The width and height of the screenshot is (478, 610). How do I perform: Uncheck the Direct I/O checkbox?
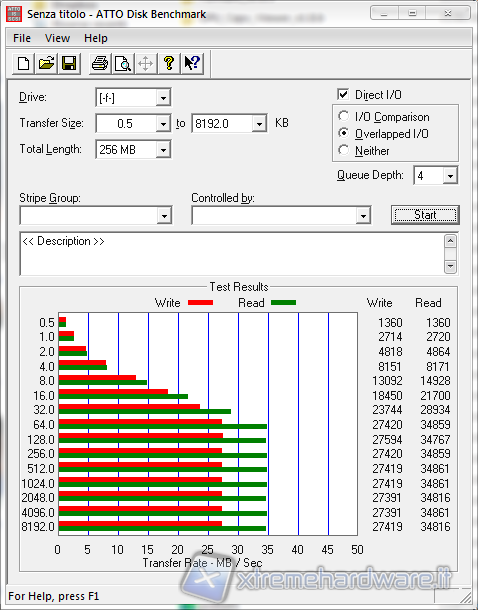pyautogui.click(x=343, y=95)
